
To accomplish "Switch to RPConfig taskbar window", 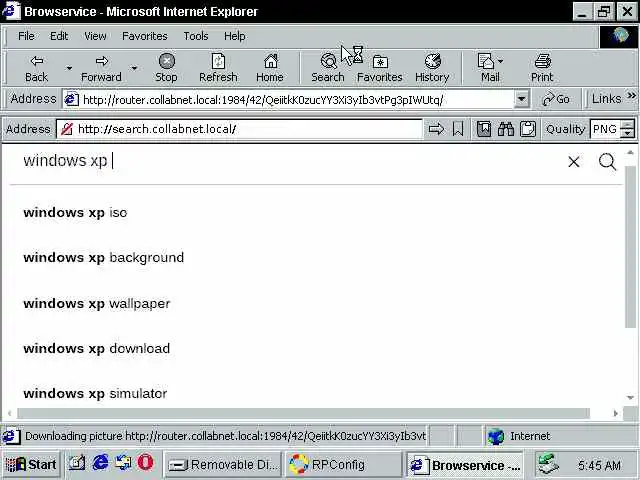I will tap(344, 464).
